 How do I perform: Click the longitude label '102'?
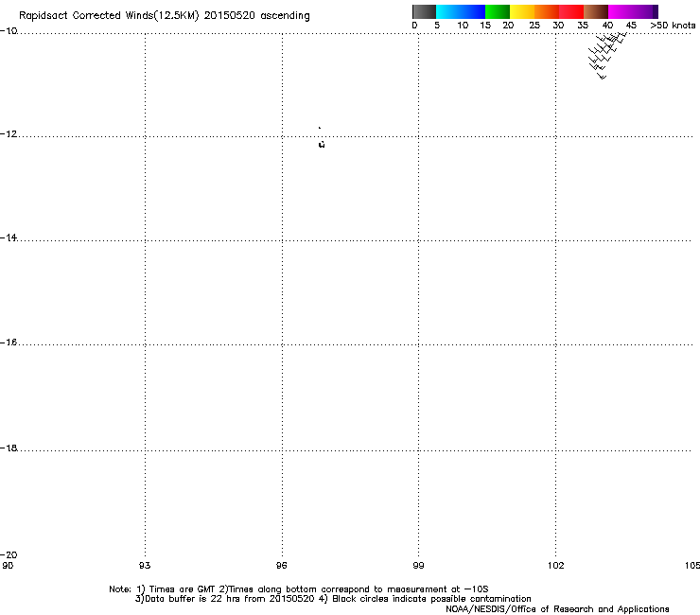[x=556, y=566]
